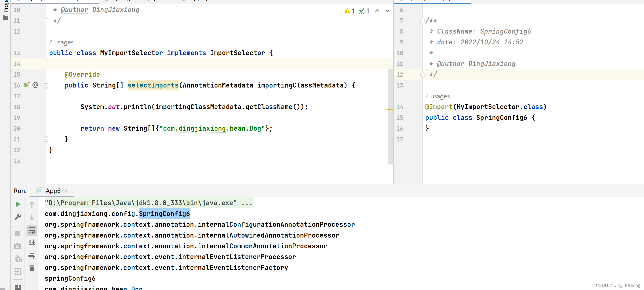
Task: Open run configuration wrench icon
Action: click(18, 217)
